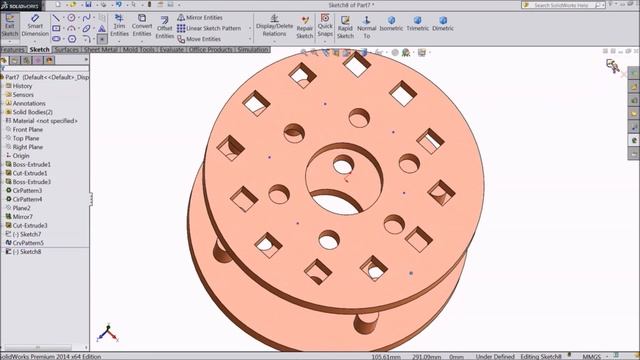Image resolution: width=640 pixels, height=360 pixels.
Task: Click the Exit Sketch button
Action: pos(10,24)
